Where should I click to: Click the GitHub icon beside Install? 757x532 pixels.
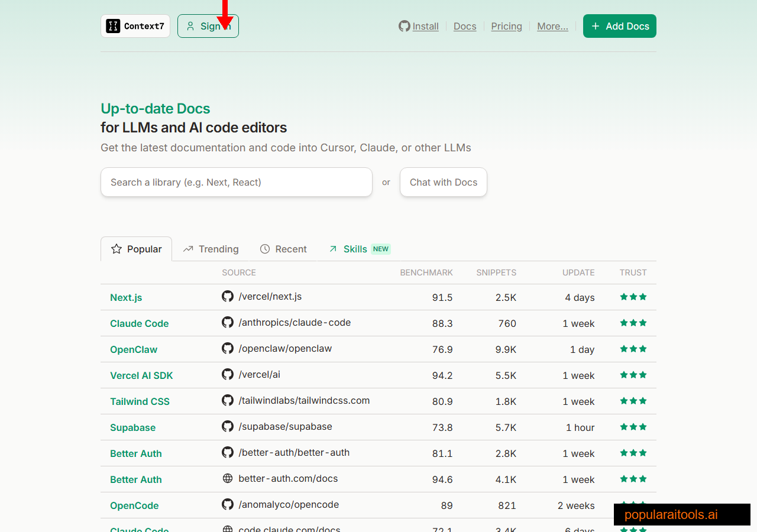tap(405, 26)
